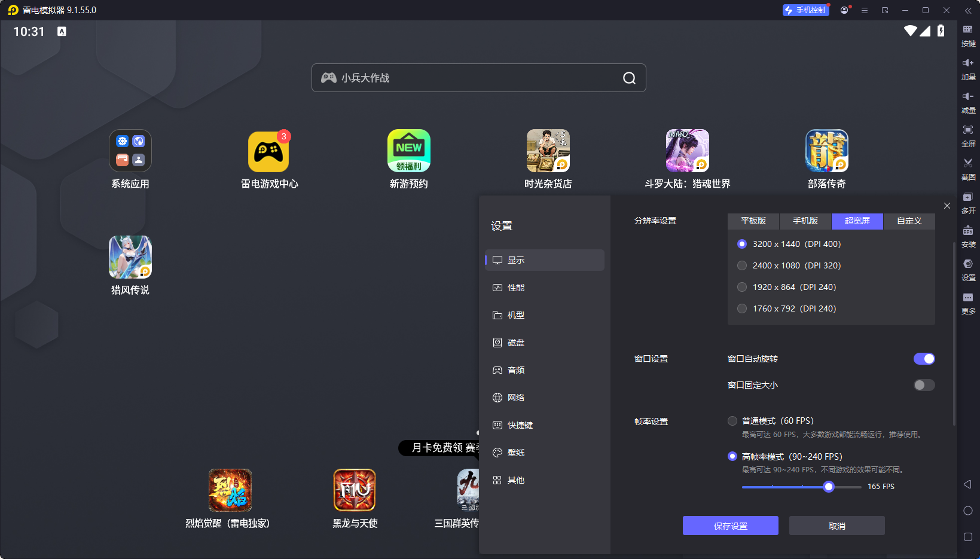Click the 更多 icon in right sidebar

969,303
